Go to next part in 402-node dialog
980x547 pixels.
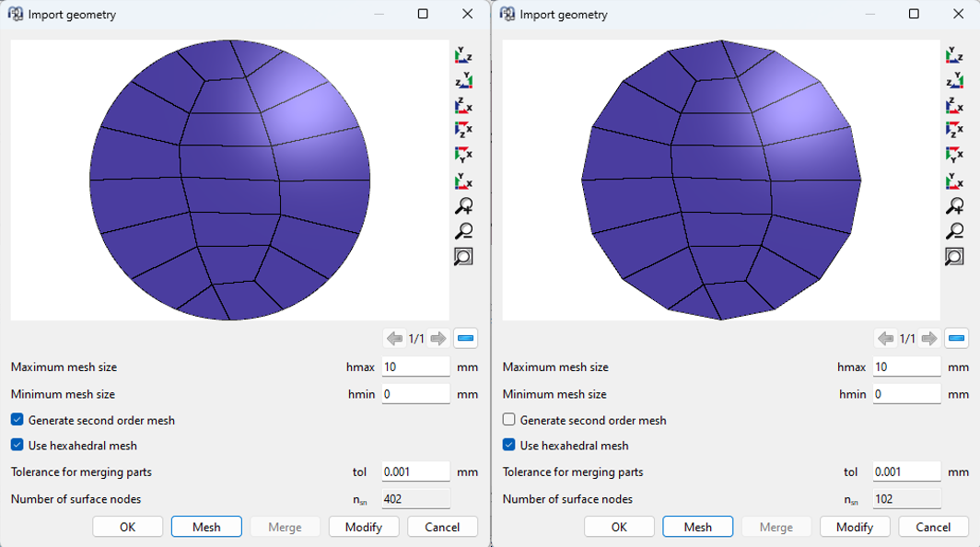[x=438, y=338]
